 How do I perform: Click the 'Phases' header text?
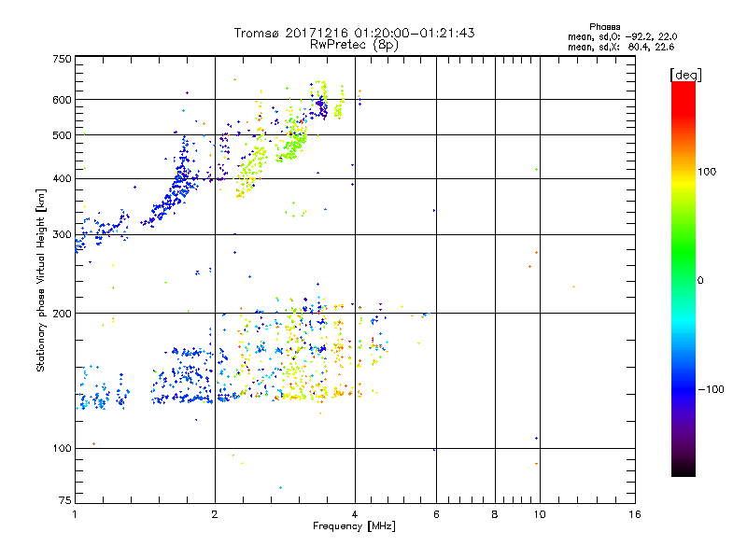(604, 27)
